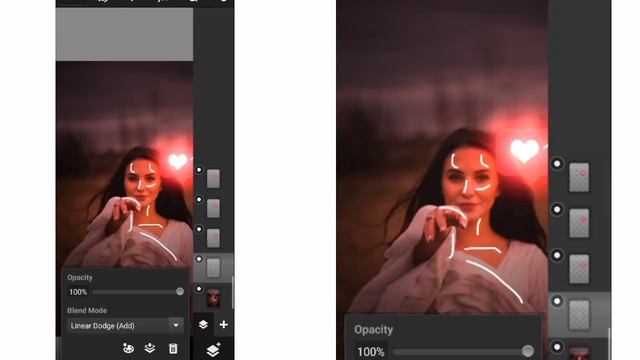Delete layer with trash icon in Blend Mode panel
The image size is (640, 360).
click(173, 349)
